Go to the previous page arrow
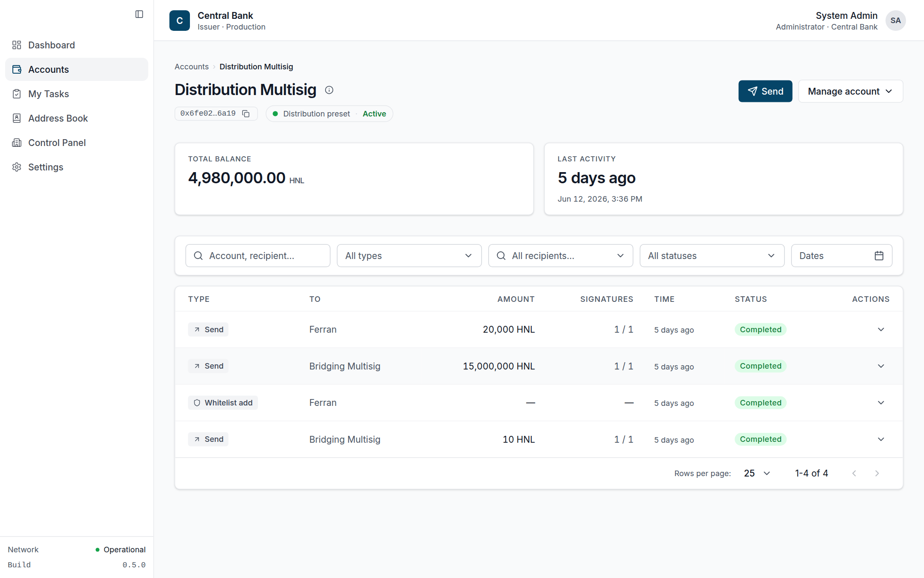Image resolution: width=924 pixels, height=578 pixels. tap(854, 473)
